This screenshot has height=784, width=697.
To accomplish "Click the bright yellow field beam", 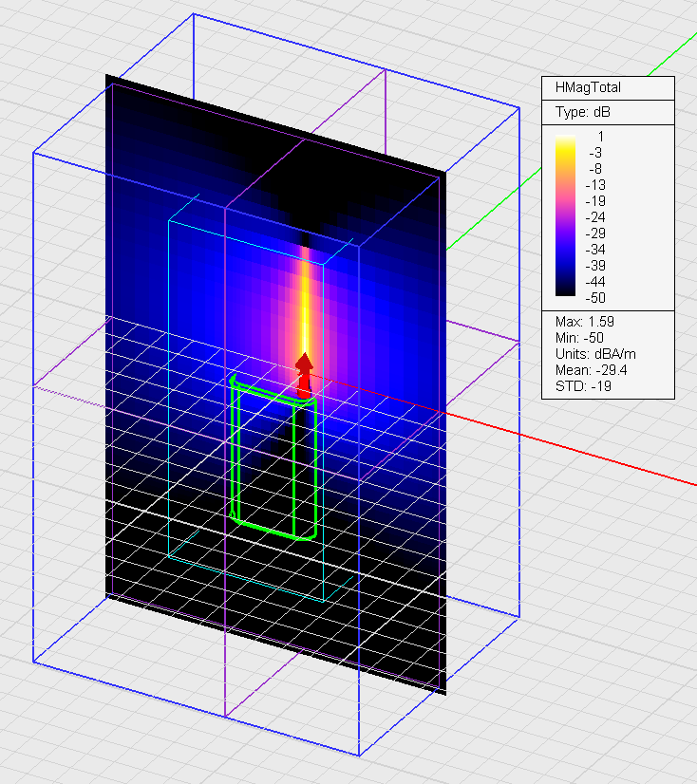I will (x=306, y=304).
